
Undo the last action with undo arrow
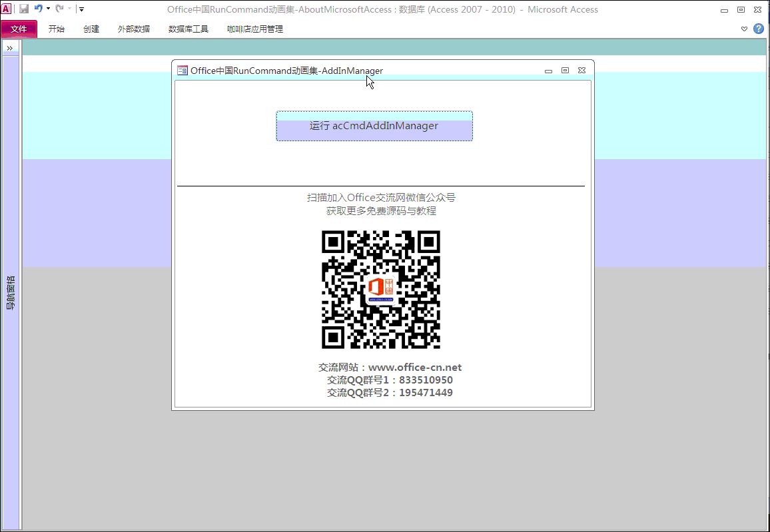tap(39, 9)
